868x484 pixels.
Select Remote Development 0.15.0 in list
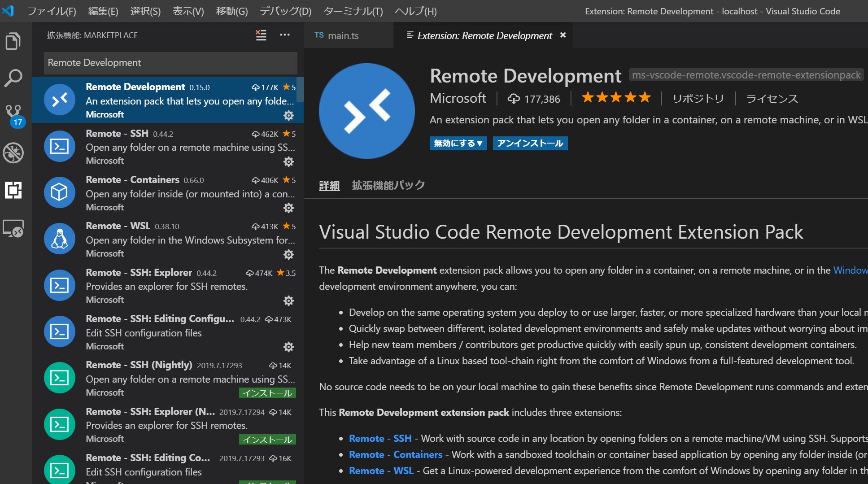[168, 100]
